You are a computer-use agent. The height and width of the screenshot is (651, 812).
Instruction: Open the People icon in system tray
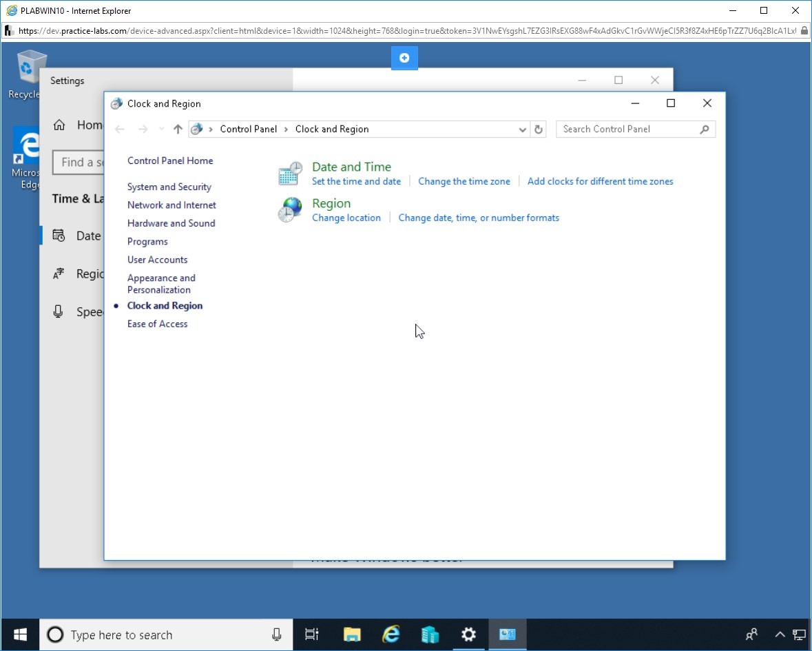751,634
